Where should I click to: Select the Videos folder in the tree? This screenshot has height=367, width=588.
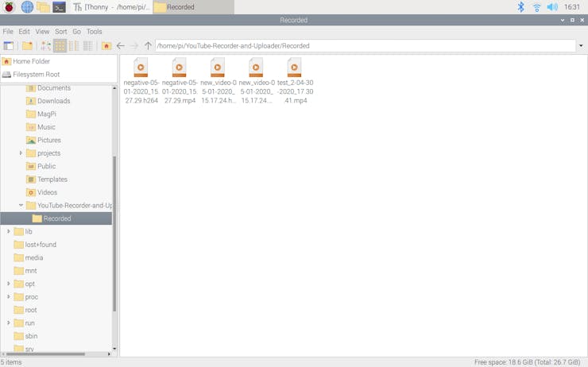pyautogui.click(x=47, y=192)
